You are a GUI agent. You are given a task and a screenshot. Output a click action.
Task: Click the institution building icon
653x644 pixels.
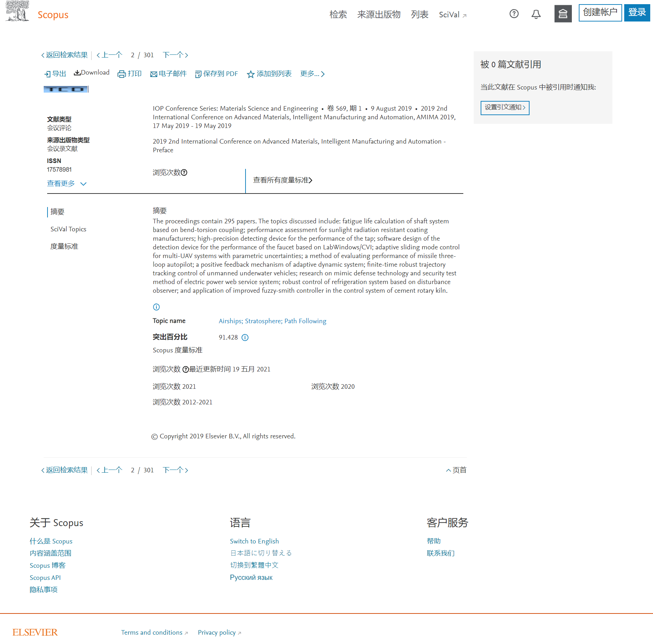[562, 14]
